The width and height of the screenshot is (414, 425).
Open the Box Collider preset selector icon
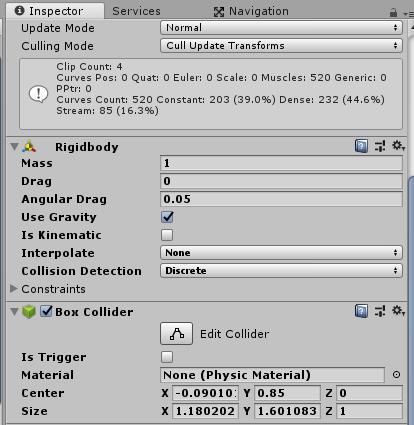380,311
